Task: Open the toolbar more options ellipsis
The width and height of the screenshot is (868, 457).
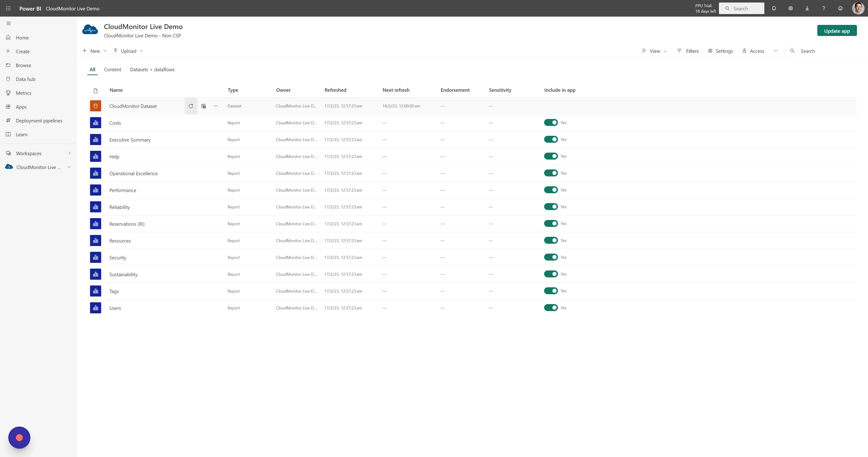Action: [776, 51]
